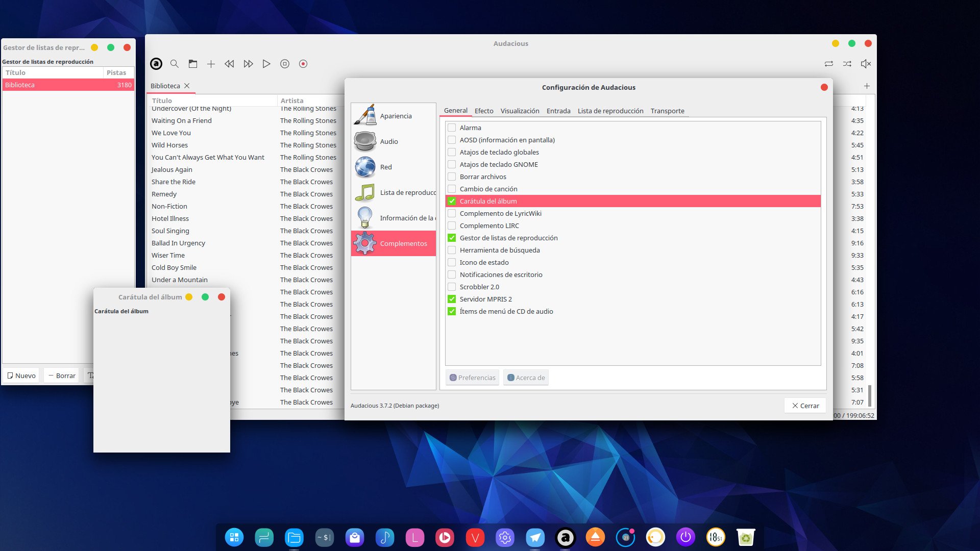The height and width of the screenshot is (551, 980).
Task: Click the open files folder icon
Action: [x=193, y=64]
